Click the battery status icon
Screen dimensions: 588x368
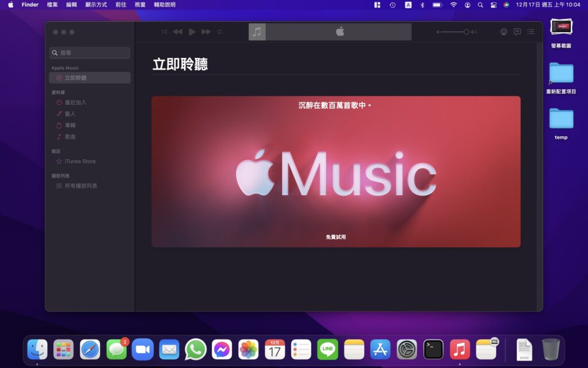coord(437,5)
